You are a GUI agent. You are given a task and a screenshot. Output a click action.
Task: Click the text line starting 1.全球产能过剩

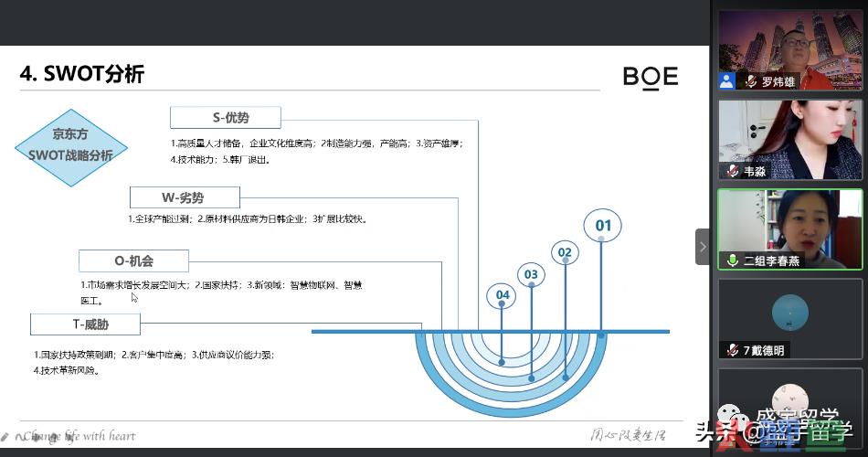click(x=248, y=218)
